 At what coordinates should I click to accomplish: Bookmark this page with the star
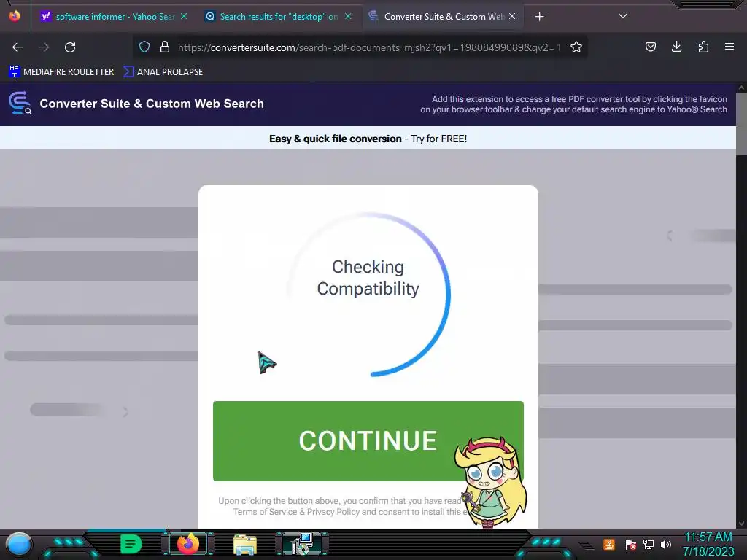[576, 47]
